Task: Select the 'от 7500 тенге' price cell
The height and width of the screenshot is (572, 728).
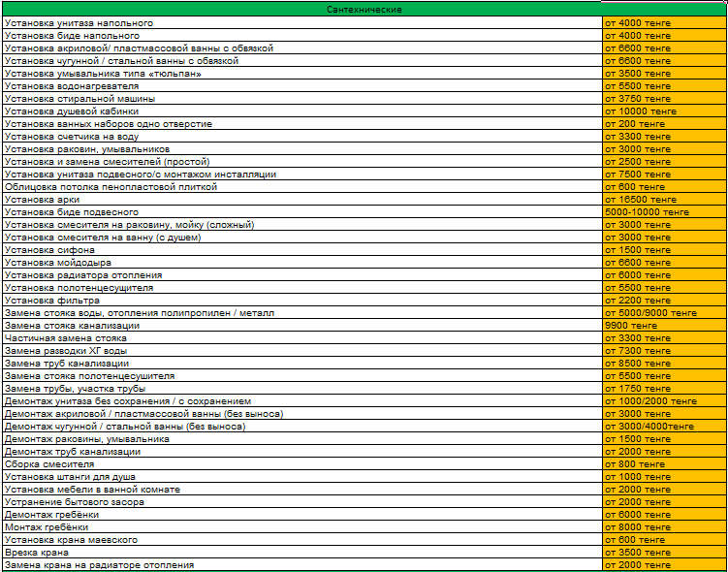Action: point(664,175)
